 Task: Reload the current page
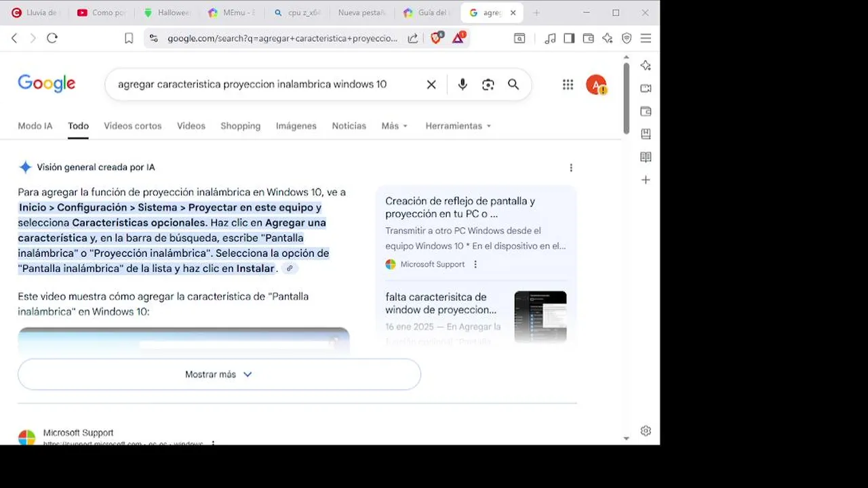tap(52, 39)
